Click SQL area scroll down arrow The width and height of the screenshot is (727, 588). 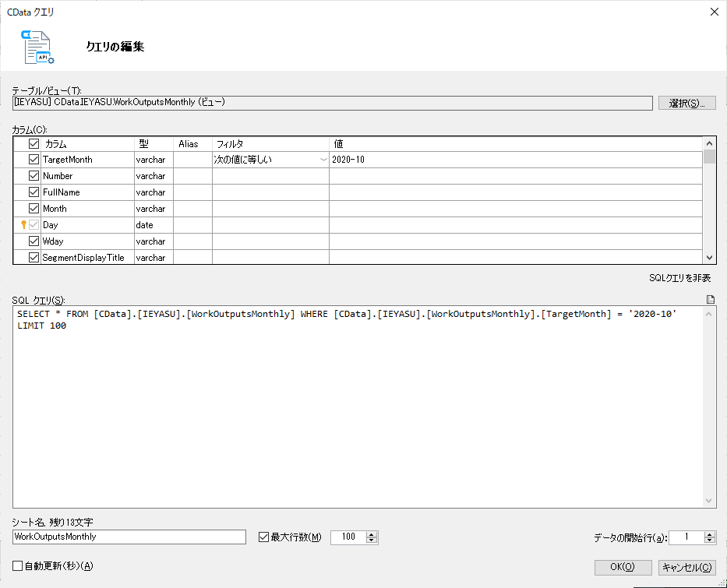point(708,501)
